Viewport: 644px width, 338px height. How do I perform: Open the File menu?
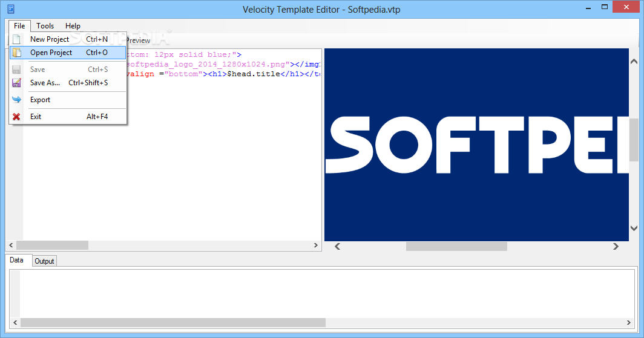[19, 26]
